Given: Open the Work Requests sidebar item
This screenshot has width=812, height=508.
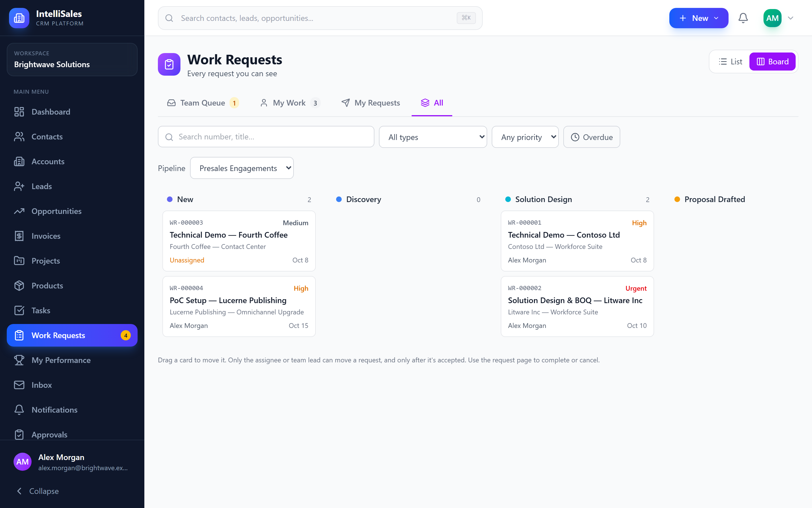Looking at the screenshot, I should (x=72, y=335).
